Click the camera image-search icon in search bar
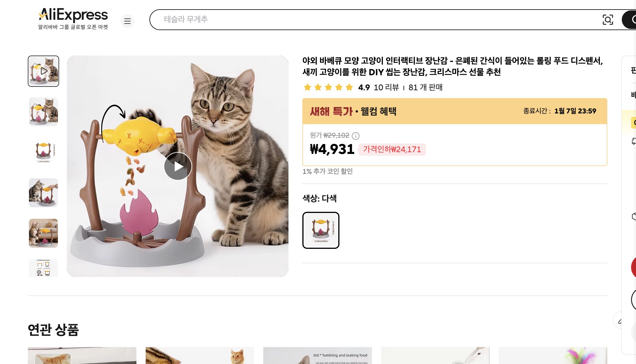Image resolution: width=636 pixels, height=364 pixels. [x=608, y=20]
